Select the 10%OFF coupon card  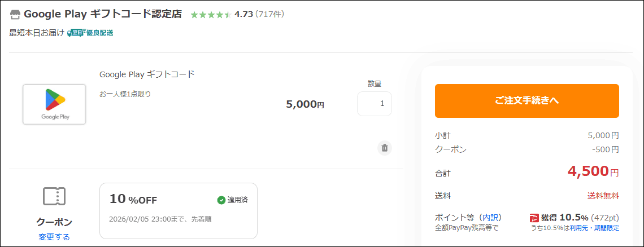coord(178,210)
